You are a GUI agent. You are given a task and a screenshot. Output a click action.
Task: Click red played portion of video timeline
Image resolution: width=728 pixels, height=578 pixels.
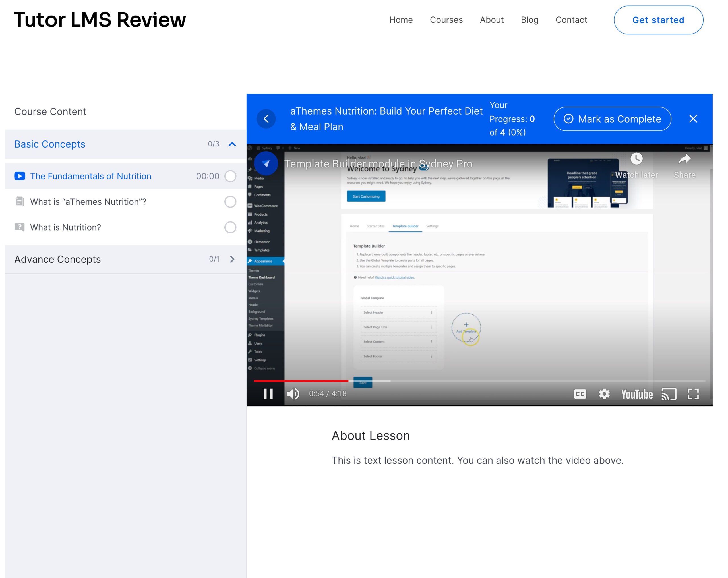[301, 381]
